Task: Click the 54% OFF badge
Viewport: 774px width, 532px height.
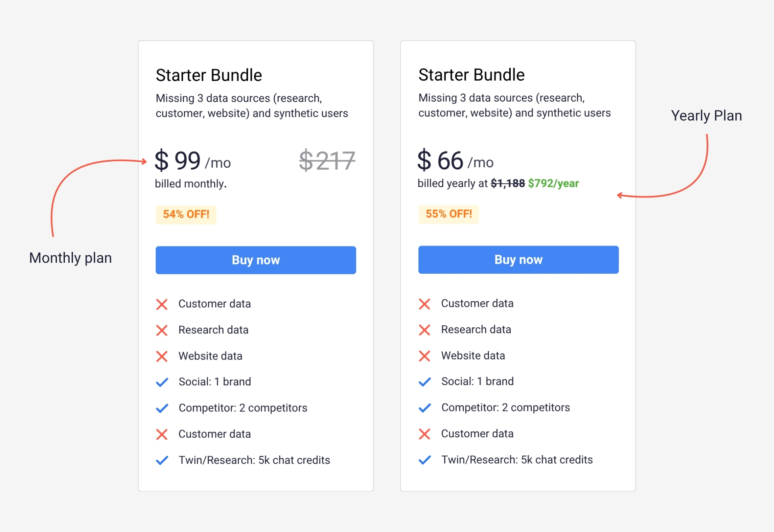Action: 186,214
